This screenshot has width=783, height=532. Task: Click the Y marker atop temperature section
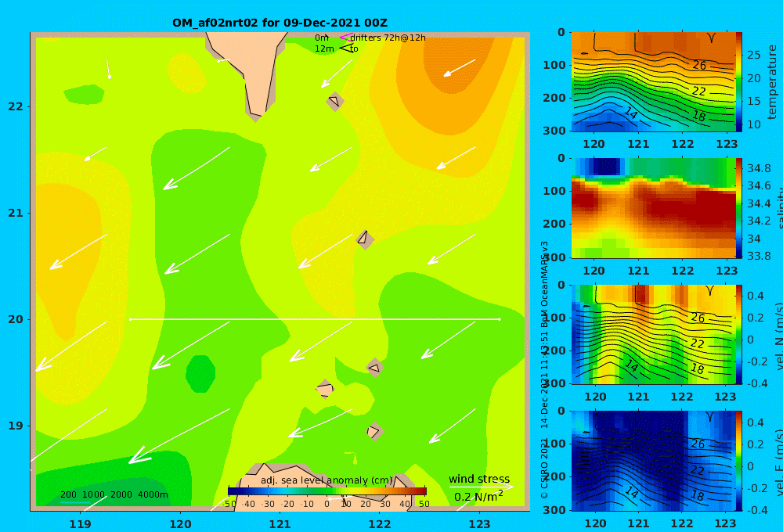[712, 38]
